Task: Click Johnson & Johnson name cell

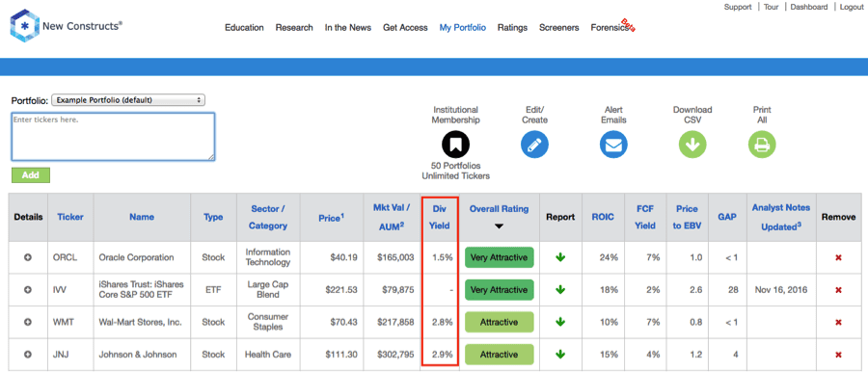Action: tap(142, 355)
